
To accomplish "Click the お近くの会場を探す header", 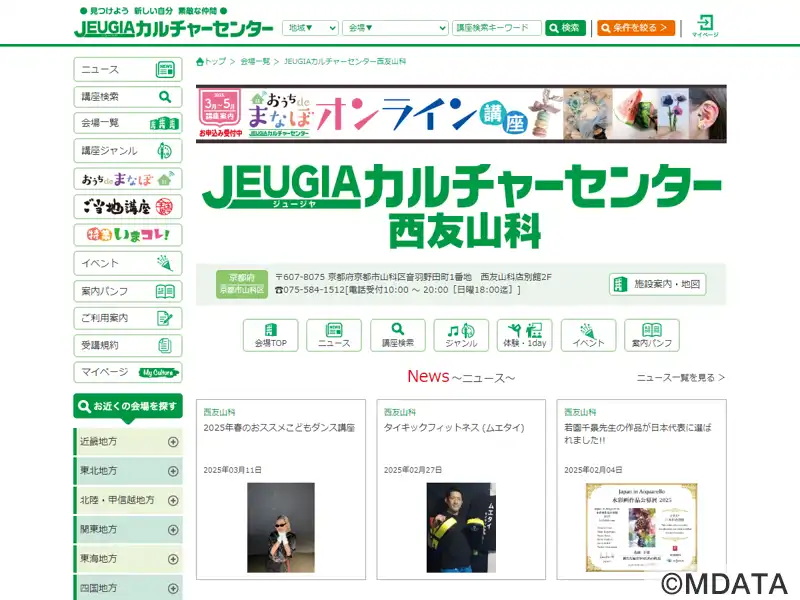I will click(128, 406).
